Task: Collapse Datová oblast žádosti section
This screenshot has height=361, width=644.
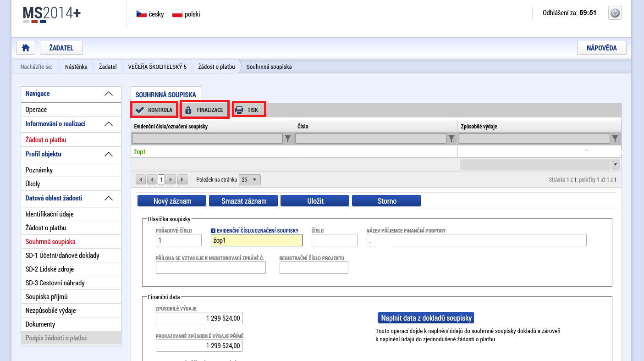Action: 109,198
